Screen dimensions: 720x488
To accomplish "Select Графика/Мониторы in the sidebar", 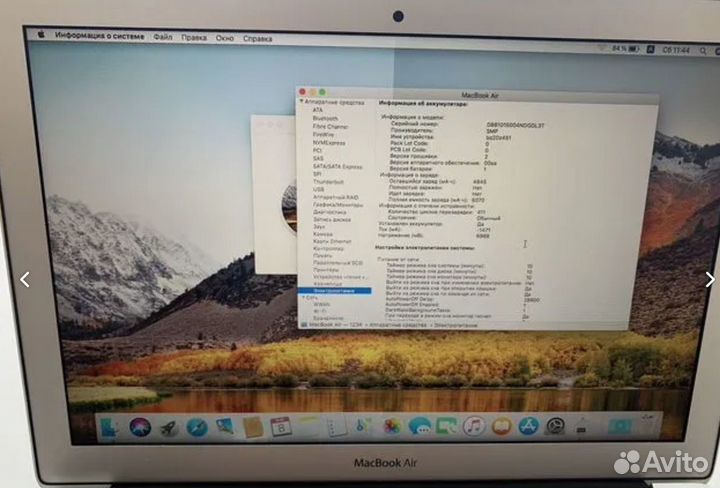I will (x=338, y=205).
